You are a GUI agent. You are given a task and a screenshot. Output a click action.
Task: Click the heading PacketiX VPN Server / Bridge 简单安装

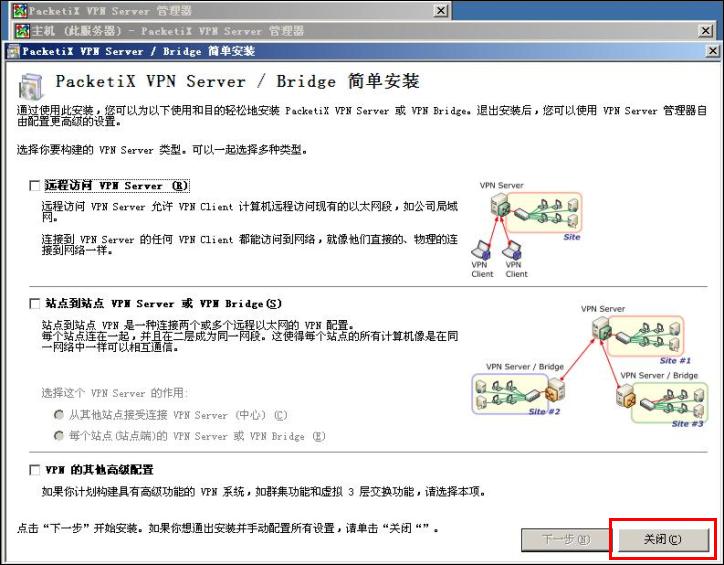237,82
